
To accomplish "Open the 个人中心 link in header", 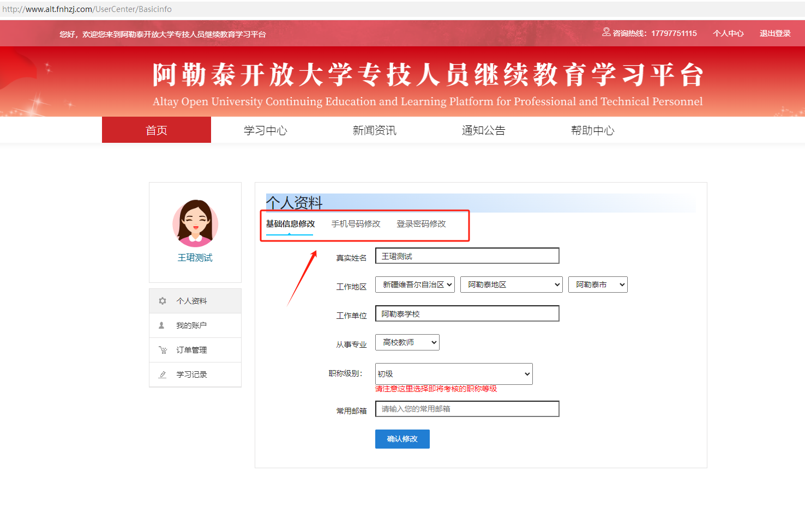I will pos(728,33).
